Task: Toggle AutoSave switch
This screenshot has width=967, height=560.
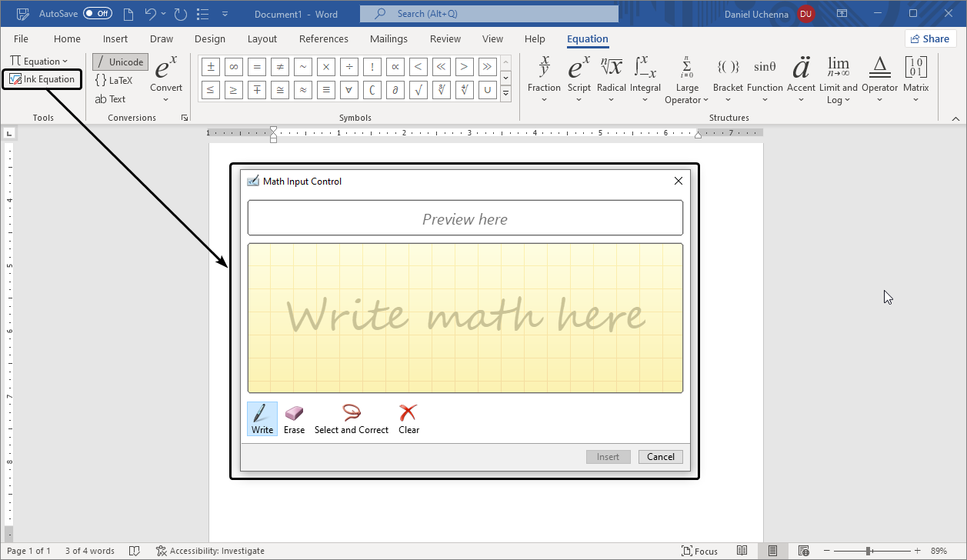Action: tap(97, 14)
